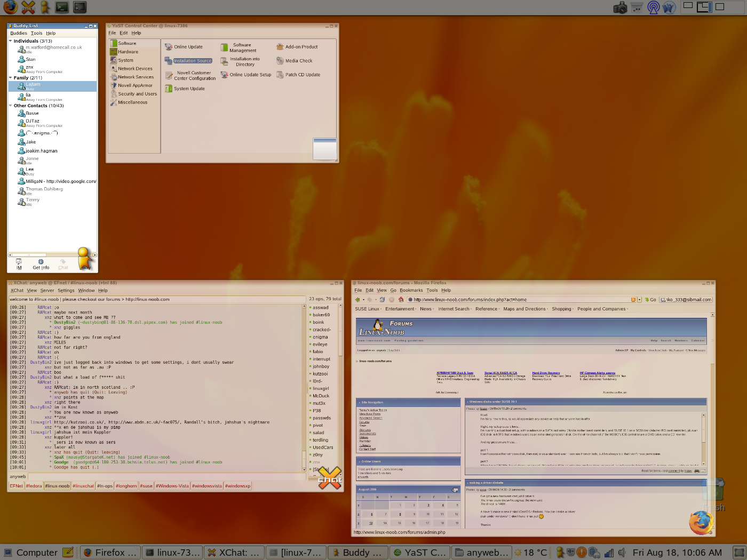Viewport: 747px width, 560px height.
Task: Select Security and Users category in YaST
Action: pos(133,94)
